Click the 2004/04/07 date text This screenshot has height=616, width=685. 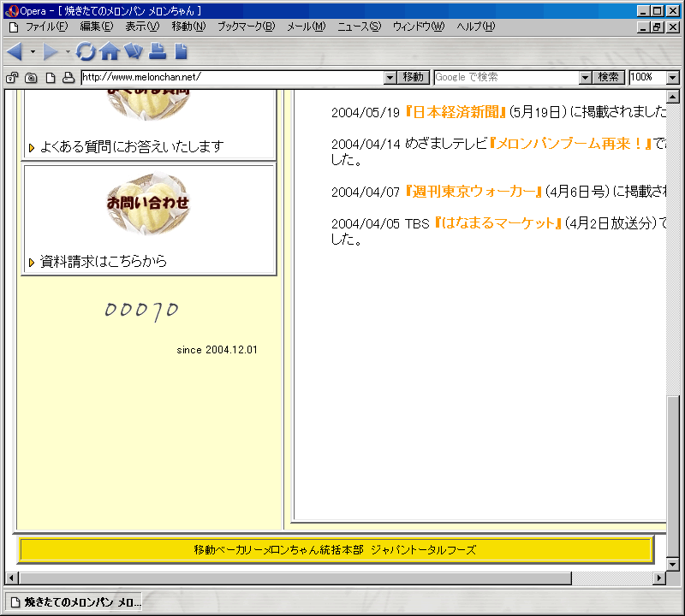(366, 192)
